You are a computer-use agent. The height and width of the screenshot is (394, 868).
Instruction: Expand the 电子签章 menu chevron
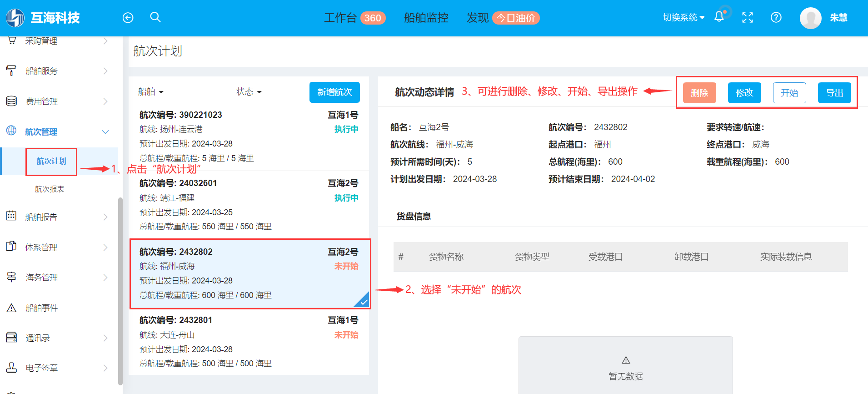click(x=105, y=368)
